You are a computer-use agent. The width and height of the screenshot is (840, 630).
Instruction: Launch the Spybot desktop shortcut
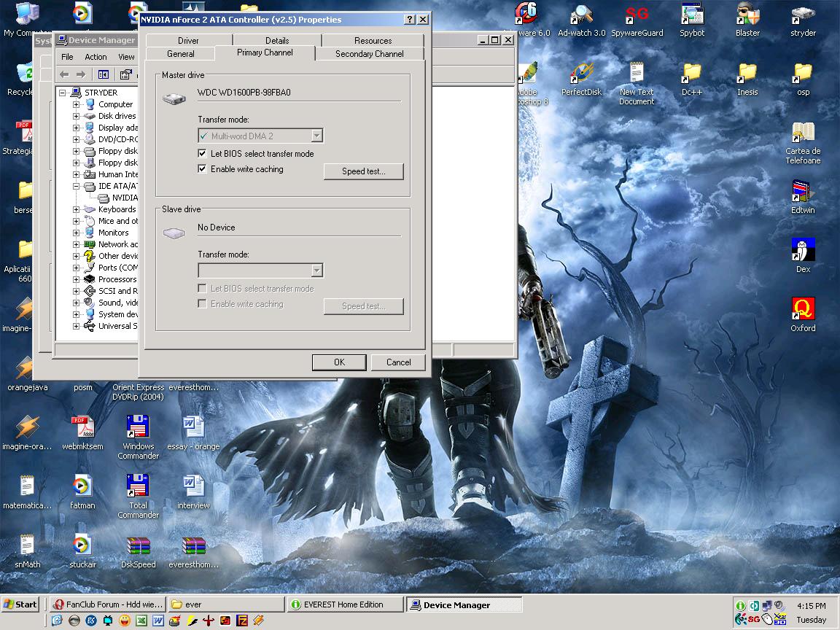point(692,20)
